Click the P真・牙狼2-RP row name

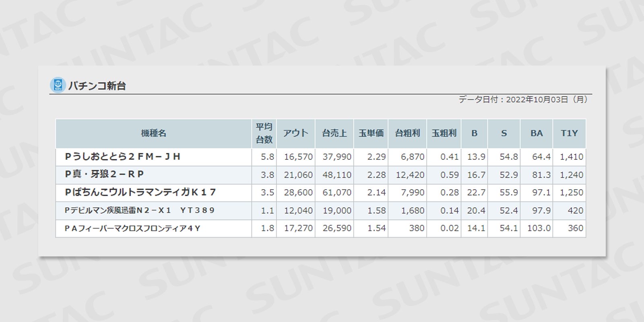point(104,174)
